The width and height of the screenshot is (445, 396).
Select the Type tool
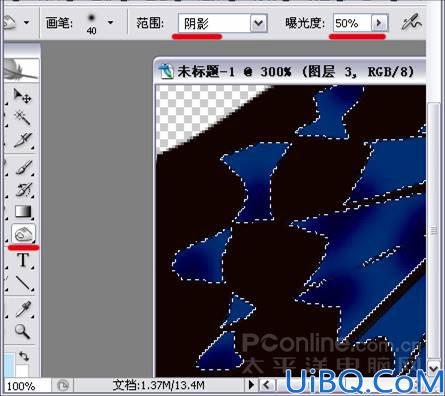pos(23,260)
